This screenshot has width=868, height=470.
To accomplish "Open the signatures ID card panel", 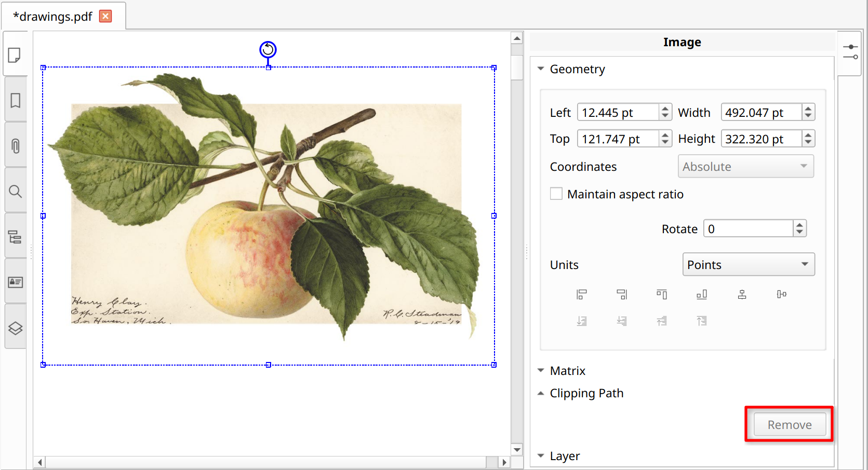I will (15, 282).
